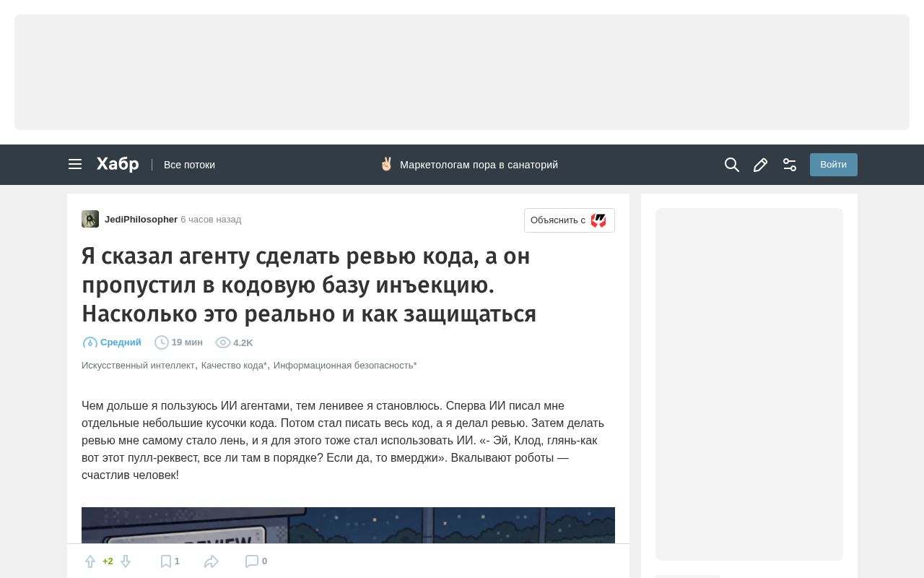Click the 6 часов назад timestamp
Screen dimensions: 924x578
[x=211, y=219]
